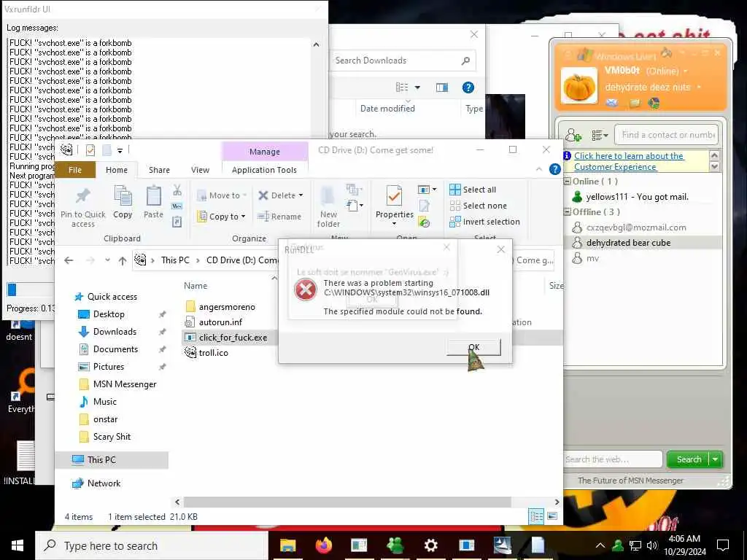
Task: Click Add a contact icon in Messenger
Action: (573, 135)
